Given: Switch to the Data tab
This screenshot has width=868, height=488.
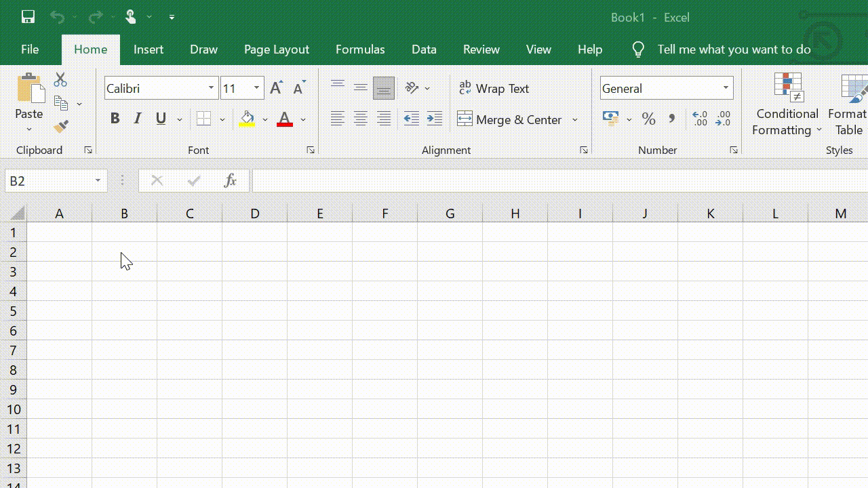Looking at the screenshot, I should (424, 49).
